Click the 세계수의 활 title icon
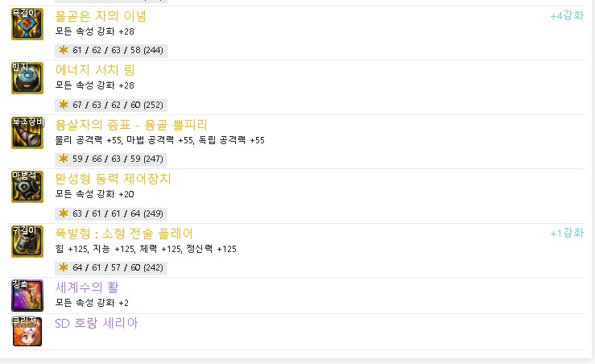 [27, 296]
